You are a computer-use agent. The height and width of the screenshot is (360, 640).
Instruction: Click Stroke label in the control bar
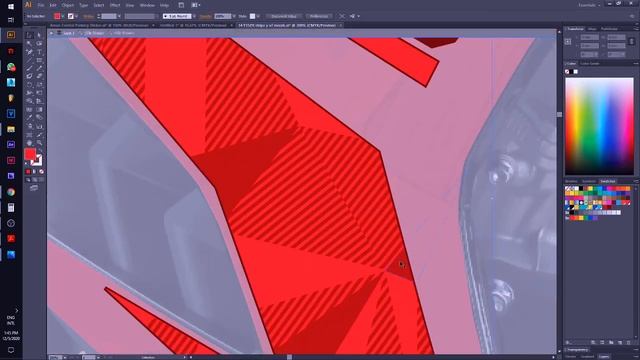pyautogui.click(x=88, y=16)
